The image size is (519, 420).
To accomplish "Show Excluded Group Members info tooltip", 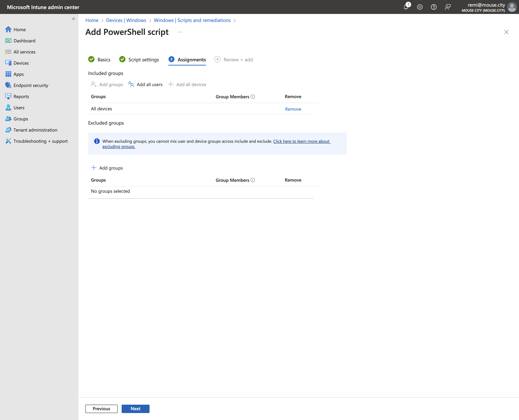I will (253, 180).
